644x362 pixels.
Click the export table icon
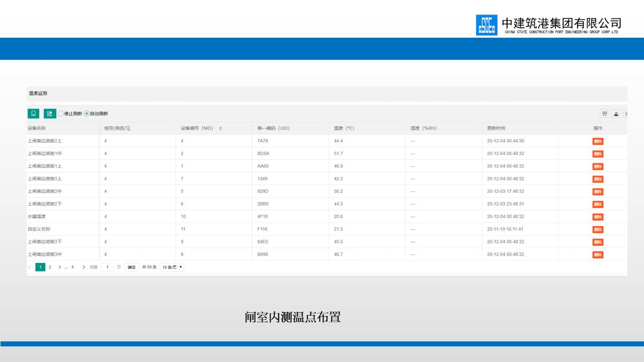tap(616, 114)
